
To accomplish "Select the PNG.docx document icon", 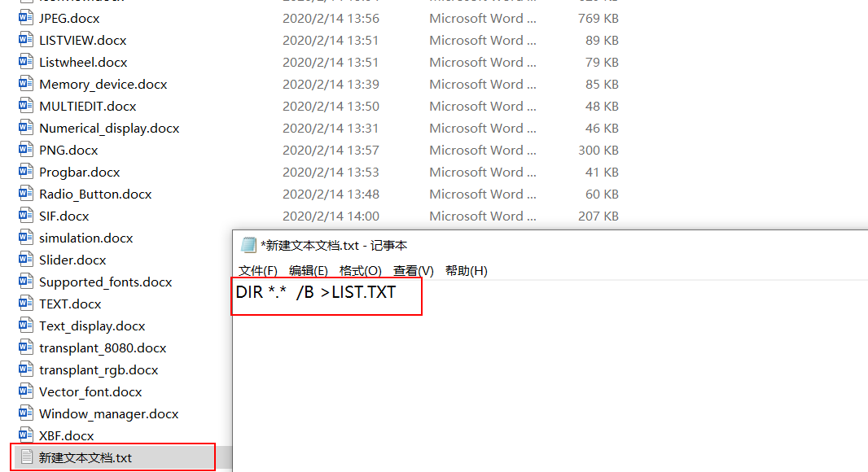I will point(25,150).
